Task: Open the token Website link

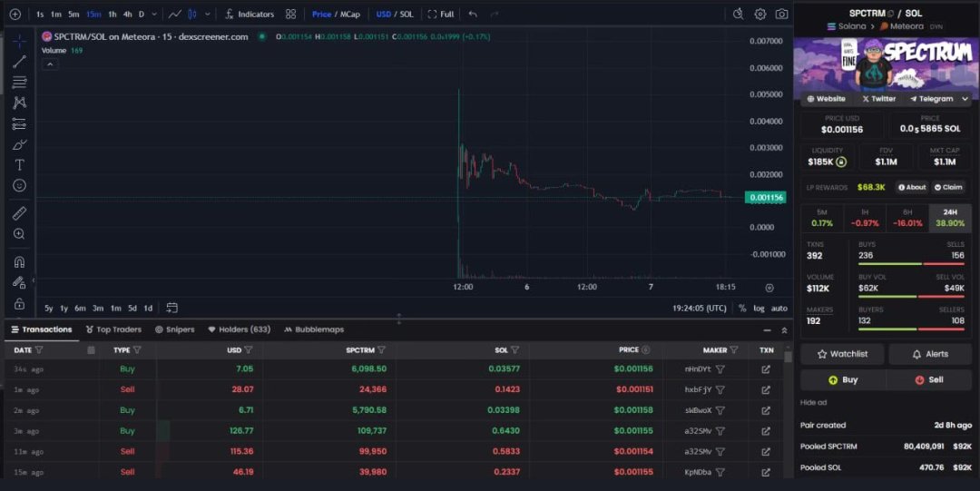Action: (x=827, y=99)
